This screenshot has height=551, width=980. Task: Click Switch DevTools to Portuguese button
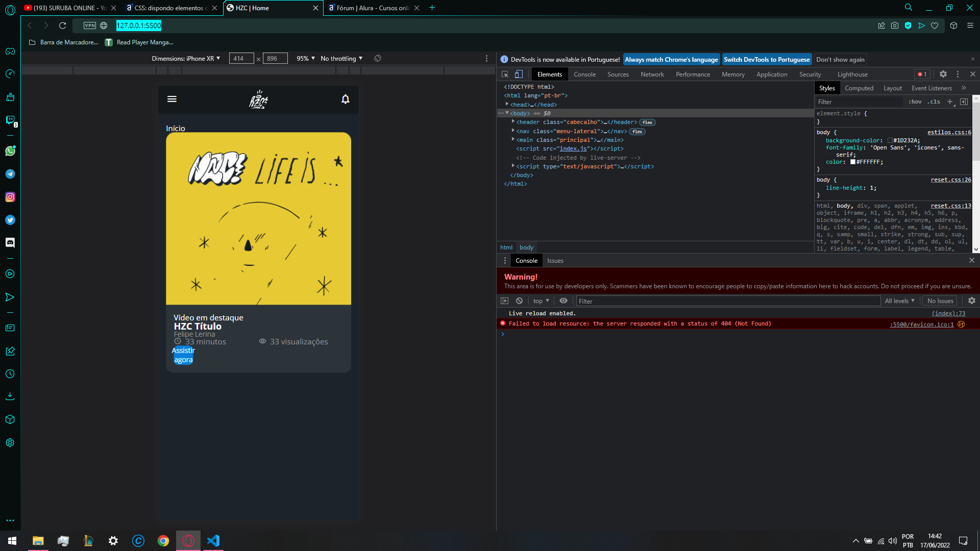767,60
